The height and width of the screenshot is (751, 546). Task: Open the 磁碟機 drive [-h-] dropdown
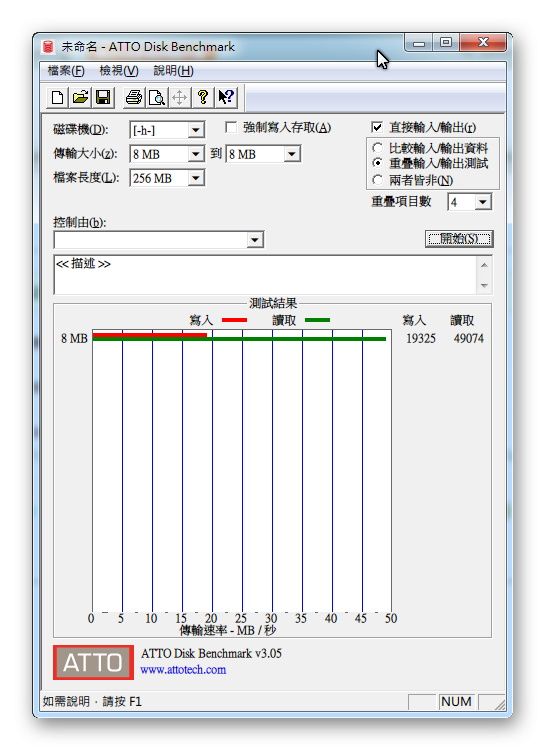click(x=195, y=130)
